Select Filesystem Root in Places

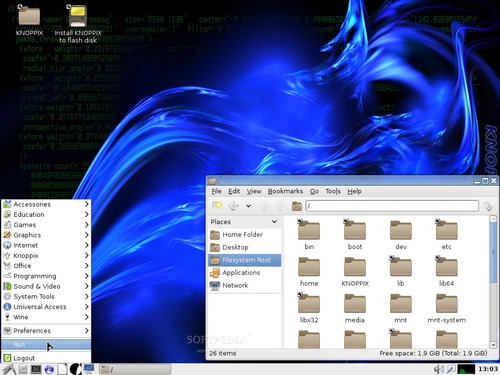coord(245,260)
